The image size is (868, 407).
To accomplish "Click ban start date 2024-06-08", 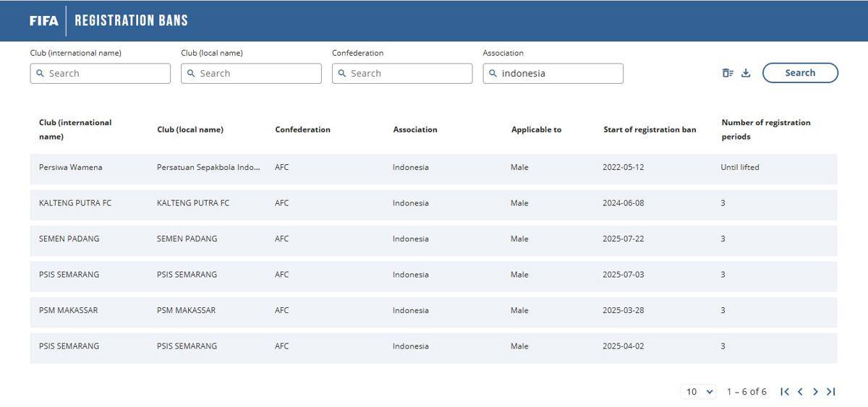I will click(624, 203).
